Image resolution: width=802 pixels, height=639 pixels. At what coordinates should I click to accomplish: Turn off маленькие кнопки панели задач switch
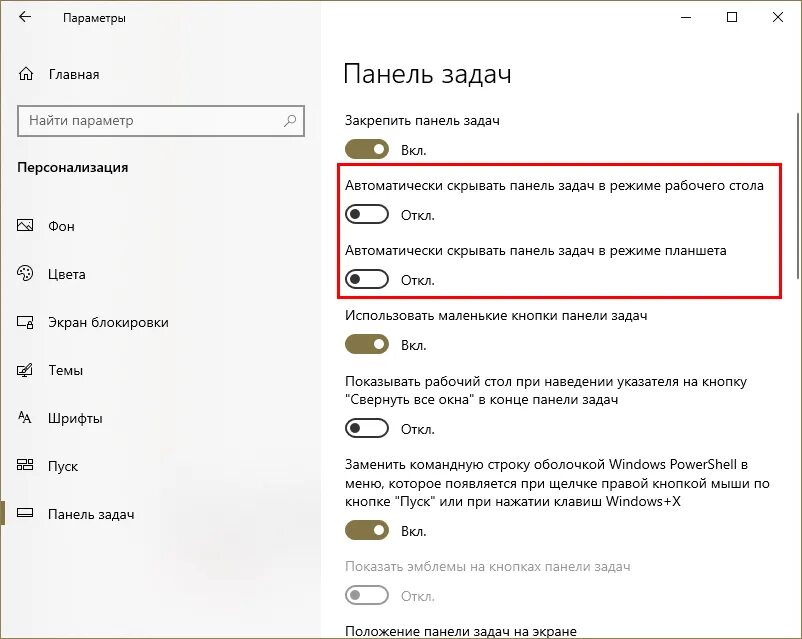pyautogui.click(x=367, y=344)
